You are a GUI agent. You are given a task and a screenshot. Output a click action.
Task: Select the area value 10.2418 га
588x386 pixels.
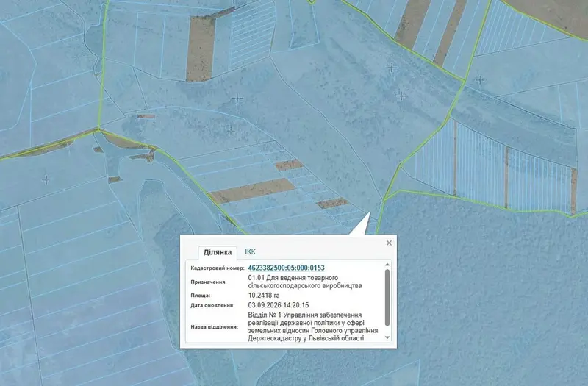click(x=264, y=296)
